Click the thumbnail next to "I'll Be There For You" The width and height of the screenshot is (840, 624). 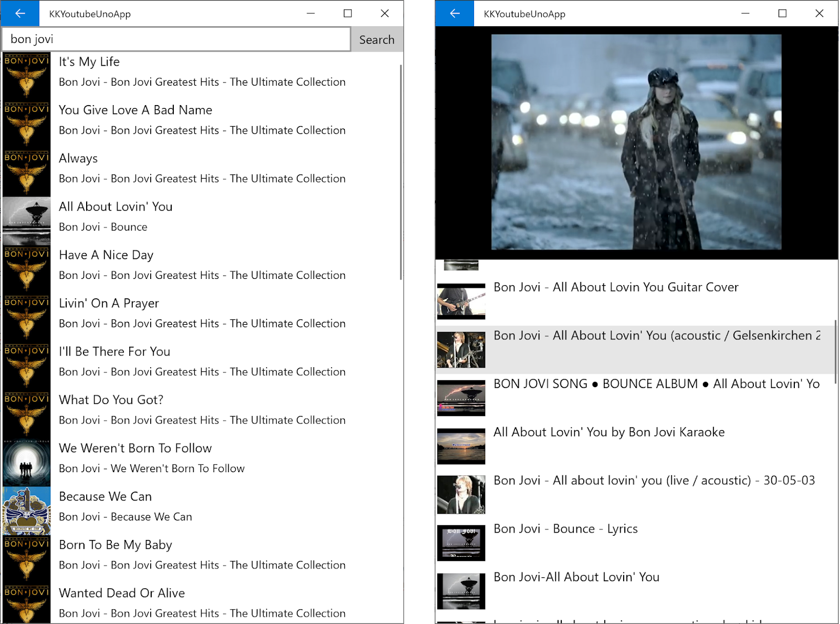tap(27, 366)
